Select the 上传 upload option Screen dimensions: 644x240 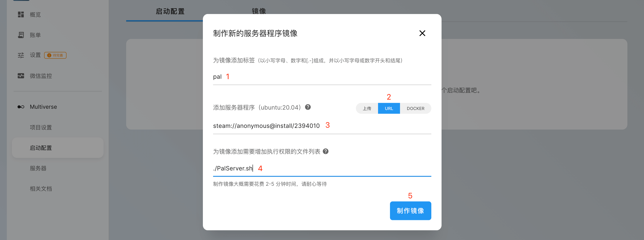pos(367,108)
